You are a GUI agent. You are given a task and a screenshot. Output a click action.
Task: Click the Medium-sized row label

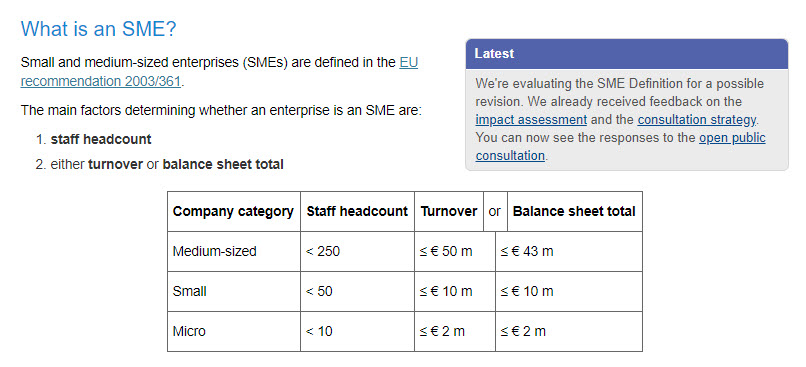[234, 251]
